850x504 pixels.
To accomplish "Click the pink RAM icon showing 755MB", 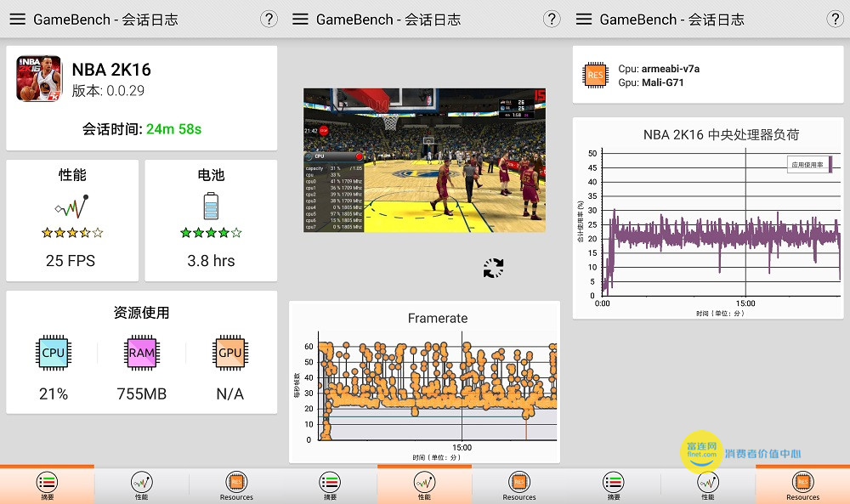I will point(141,353).
